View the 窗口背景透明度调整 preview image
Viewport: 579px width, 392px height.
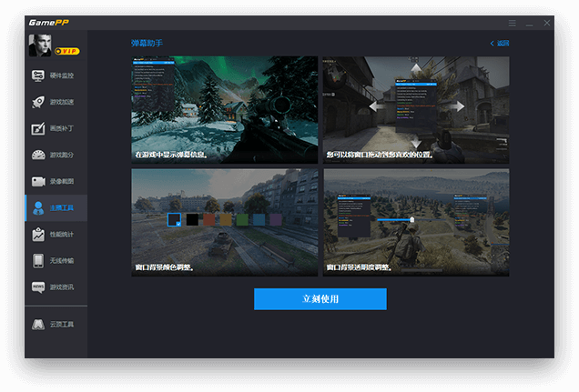(x=416, y=222)
